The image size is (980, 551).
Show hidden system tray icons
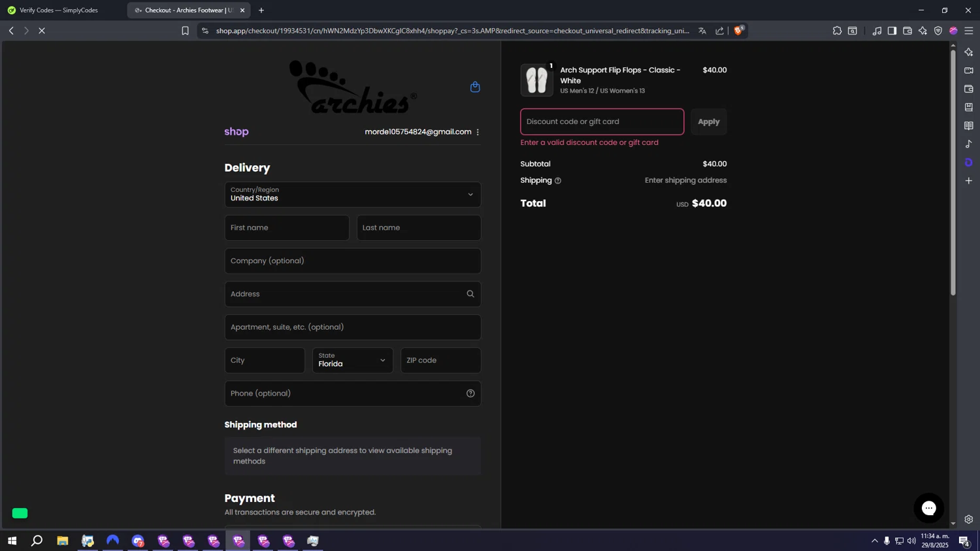875,541
